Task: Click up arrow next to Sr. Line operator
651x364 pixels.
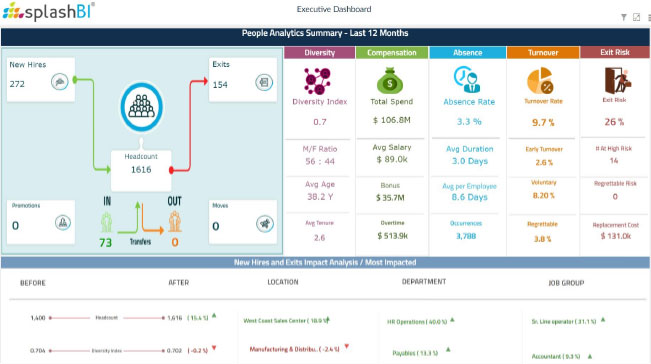Action: point(603,320)
